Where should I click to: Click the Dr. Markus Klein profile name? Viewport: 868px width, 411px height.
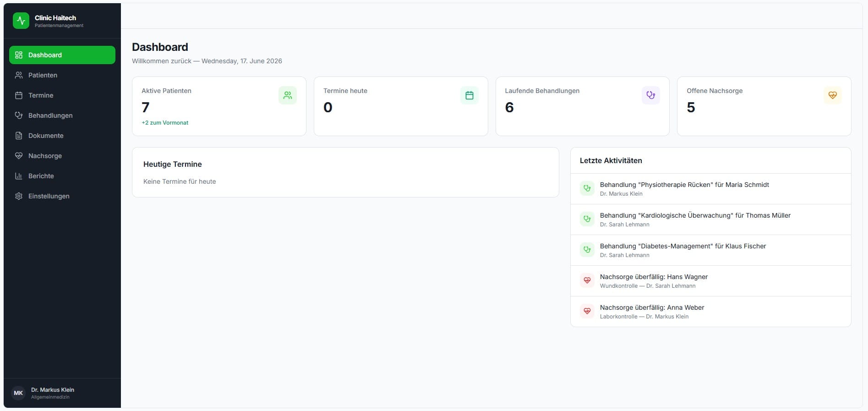click(x=53, y=390)
